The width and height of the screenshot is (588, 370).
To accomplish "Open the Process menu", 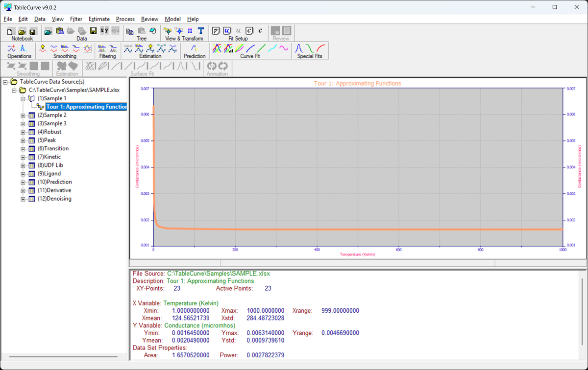I will 125,19.
